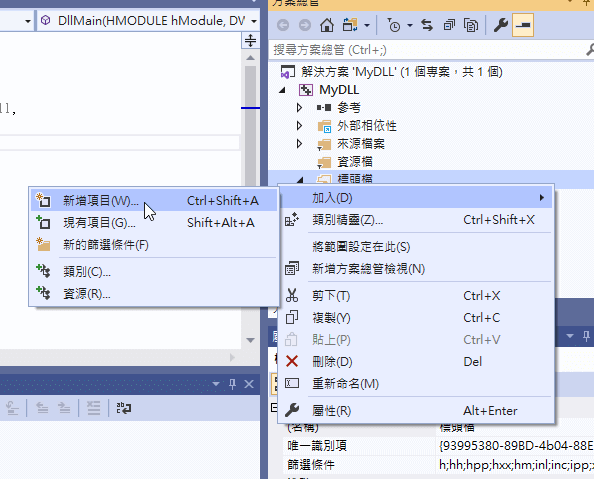Toggle the highlighted Preview Selected Items button

click(523, 25)
